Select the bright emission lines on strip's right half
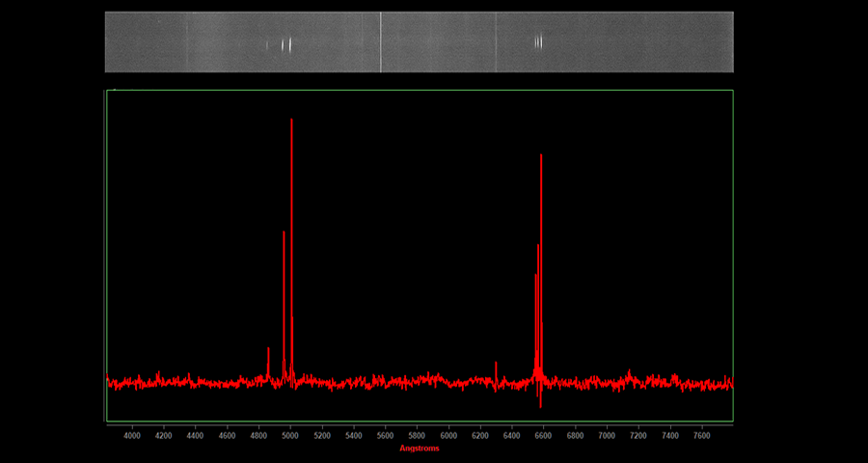The width and height of the screenshot is (868, 463). pyautogui.click(x=539, y=41)
